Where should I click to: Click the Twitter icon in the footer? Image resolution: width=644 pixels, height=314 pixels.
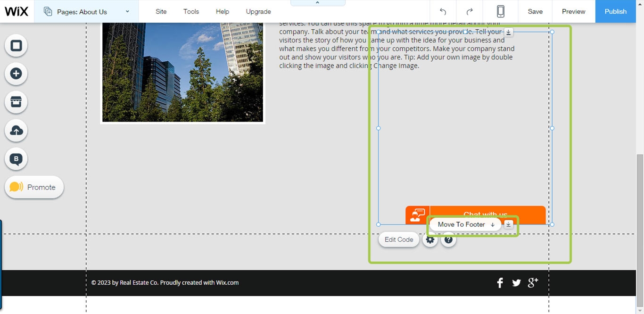tap(516, 283)
